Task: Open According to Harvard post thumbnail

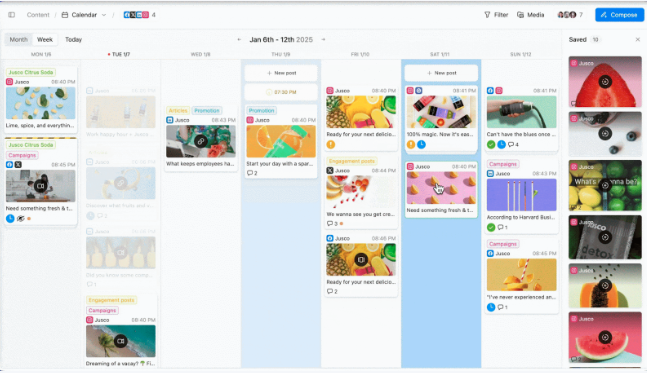Action: [x=522, y=195]
